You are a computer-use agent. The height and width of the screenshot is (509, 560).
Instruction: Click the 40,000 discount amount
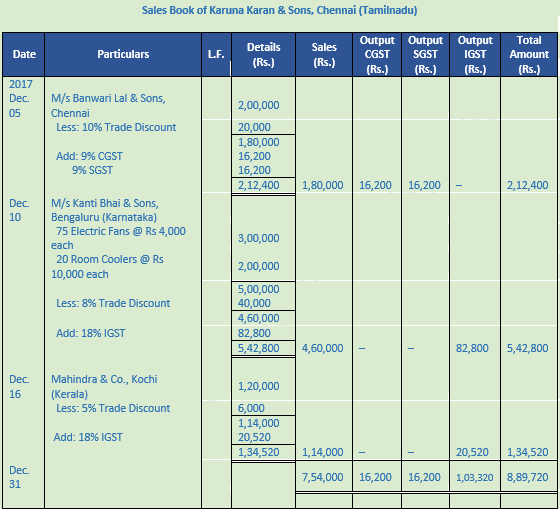click(x=254, y=303)
